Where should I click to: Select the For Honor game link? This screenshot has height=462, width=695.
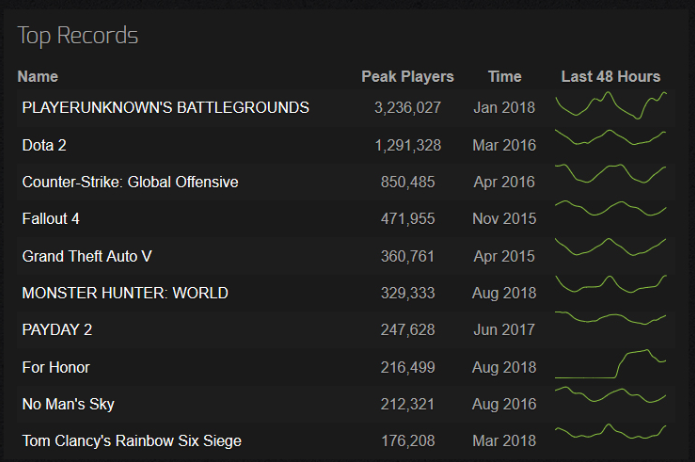click(56, 368)
